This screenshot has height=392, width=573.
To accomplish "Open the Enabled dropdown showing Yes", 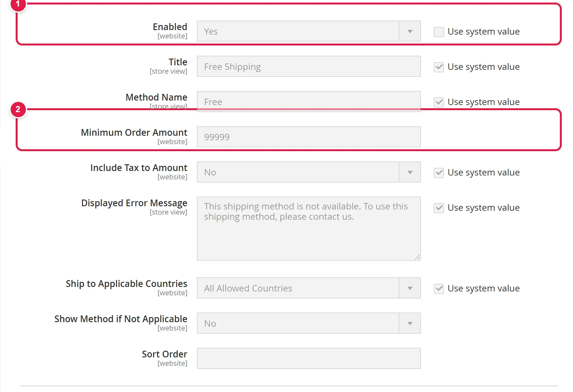I will coord(309,31).
